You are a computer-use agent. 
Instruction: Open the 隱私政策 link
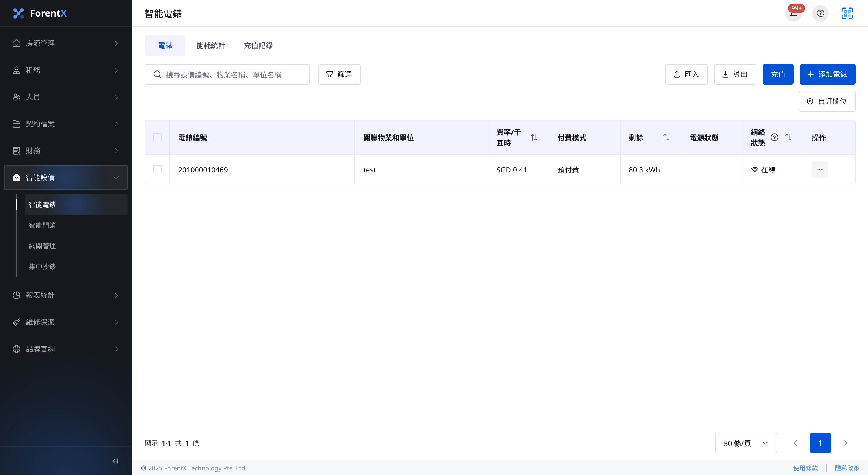tap(847, 468)
